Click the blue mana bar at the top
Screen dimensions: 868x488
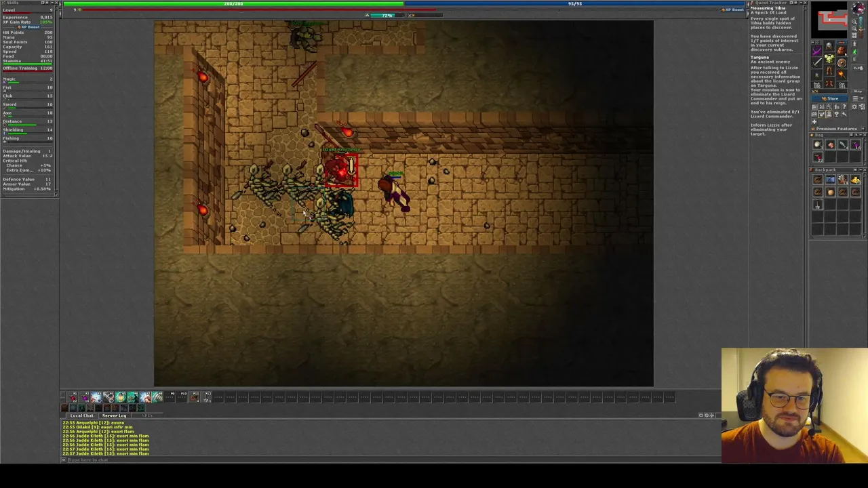click(x=575, y=3)
